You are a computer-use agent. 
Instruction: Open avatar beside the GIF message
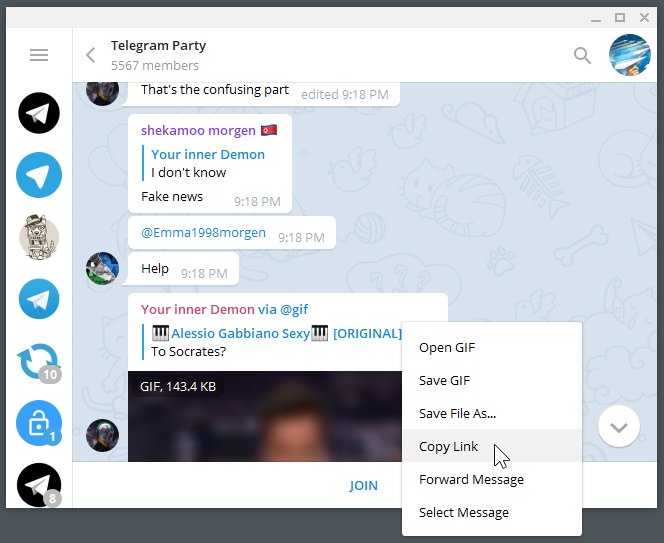pyautogui.click(x=102, y=435)
